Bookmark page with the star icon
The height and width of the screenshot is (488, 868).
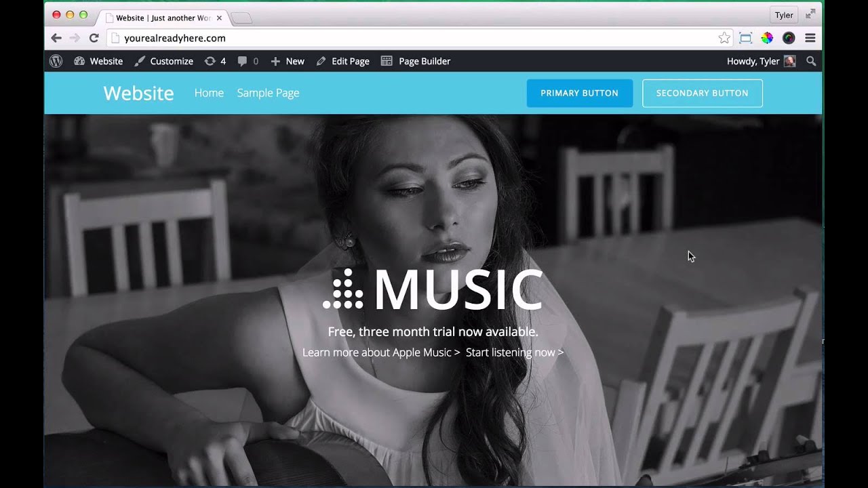[x=724, y=38]
